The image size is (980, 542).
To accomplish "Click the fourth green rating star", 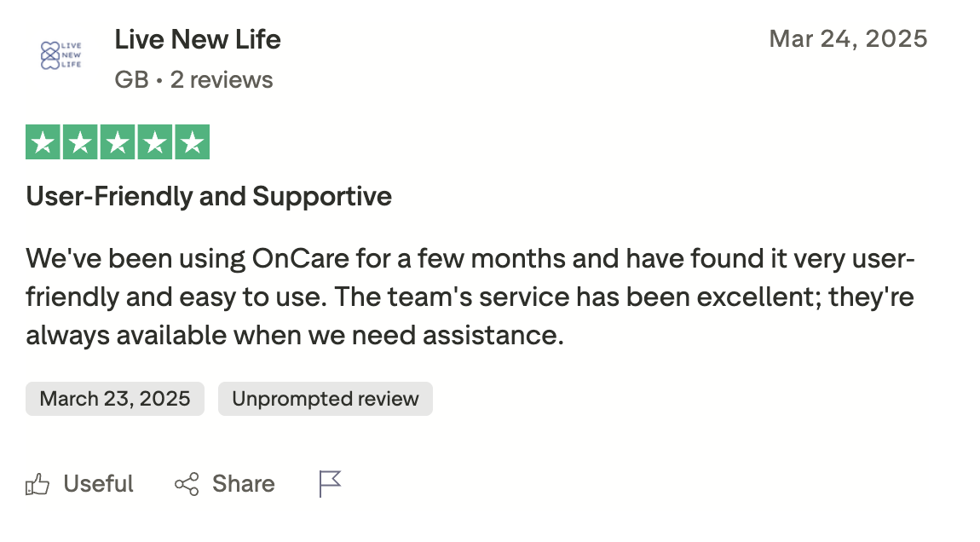I will pyautogui.click(x=155, y=142).
